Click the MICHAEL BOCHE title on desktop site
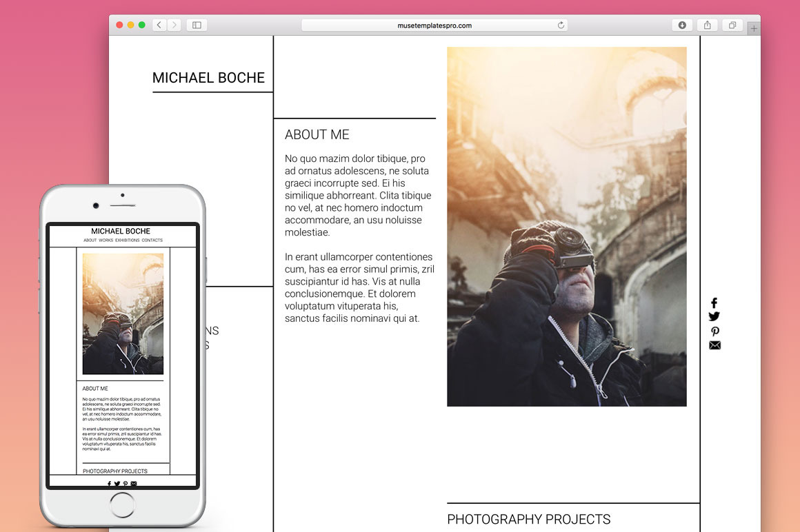Viewport: 800px width, 532px height. (x=208, y=78)
